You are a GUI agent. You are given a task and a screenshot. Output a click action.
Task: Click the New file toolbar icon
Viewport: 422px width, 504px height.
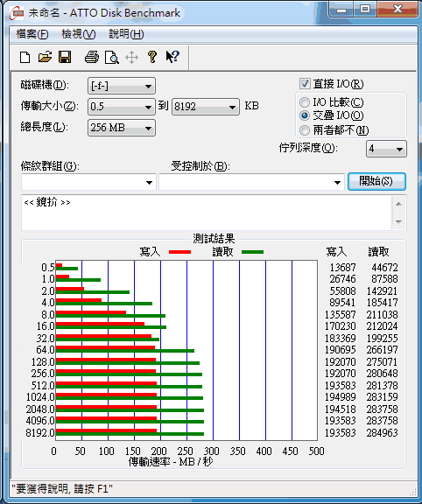tap(25, 58)
